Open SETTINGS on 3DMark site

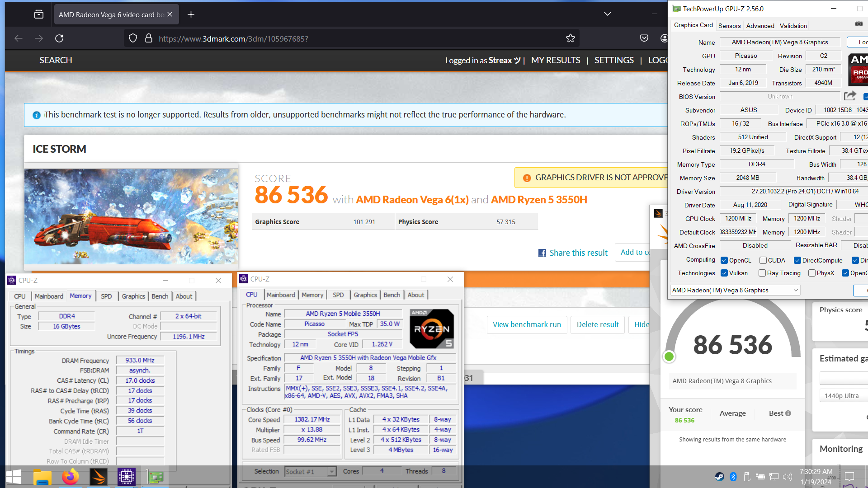click(614, 61)
